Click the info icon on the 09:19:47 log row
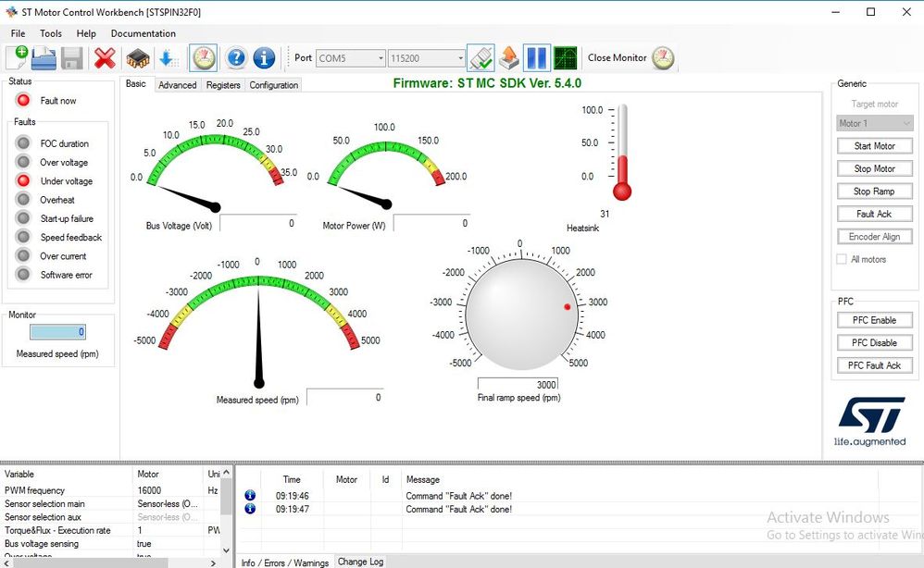This screenshot has width=924, height=568. pyautogui.click(x=250, y=509)
